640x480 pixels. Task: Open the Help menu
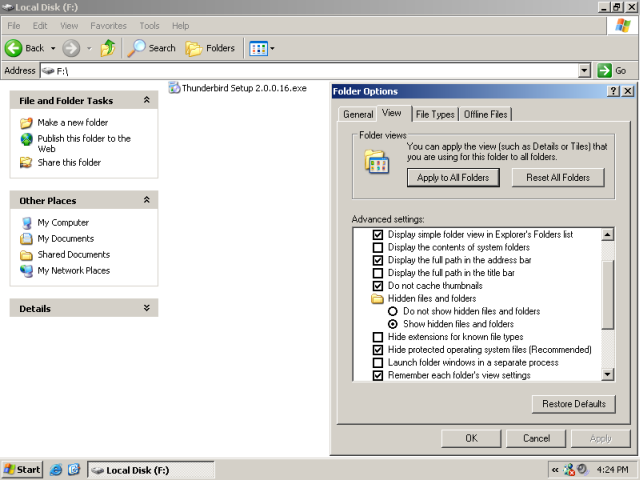(180, 26)
